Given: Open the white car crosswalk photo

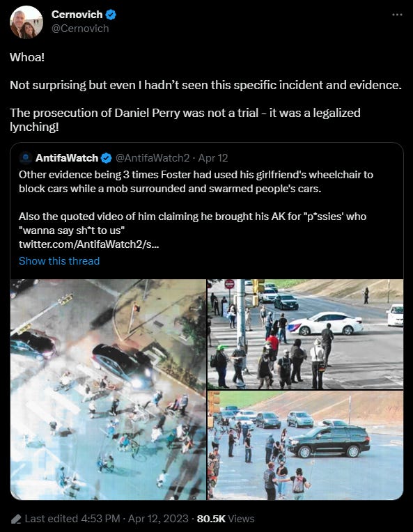Looking at the screenshot, I should (x=306, y=334).
